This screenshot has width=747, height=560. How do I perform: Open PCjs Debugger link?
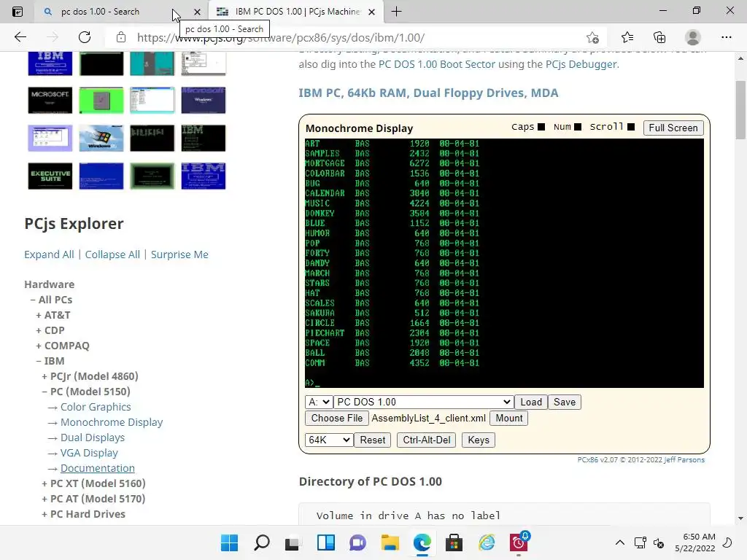tap(581, 64)
